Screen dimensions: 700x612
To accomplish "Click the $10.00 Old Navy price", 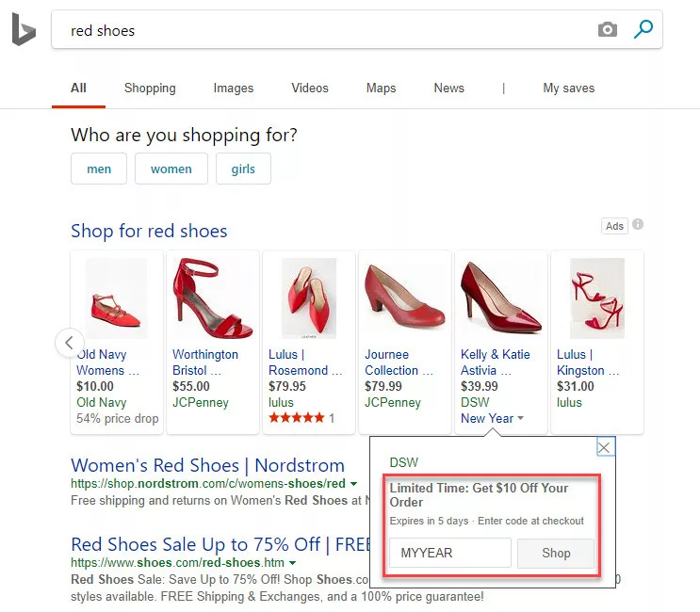I will [x=95, y=386].
